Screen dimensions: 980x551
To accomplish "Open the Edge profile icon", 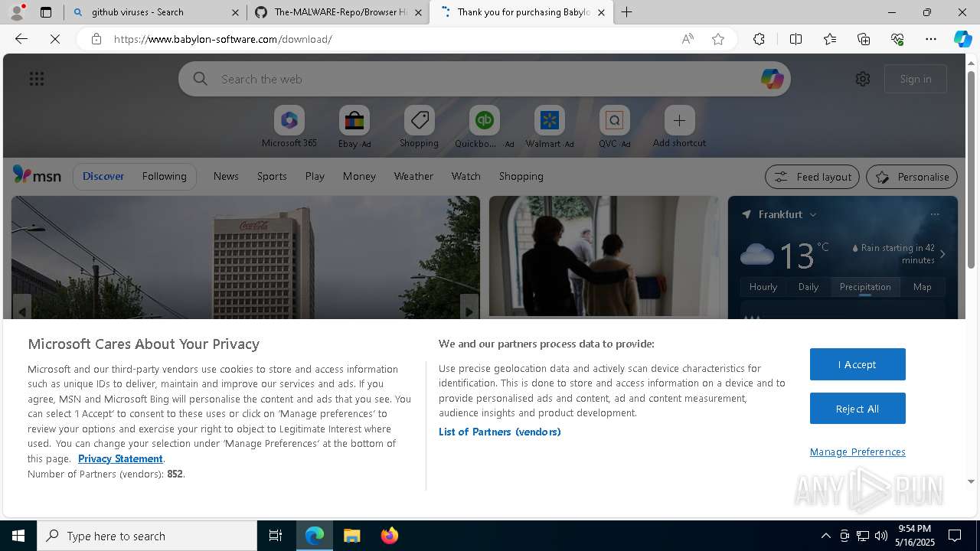I will 17,12.
